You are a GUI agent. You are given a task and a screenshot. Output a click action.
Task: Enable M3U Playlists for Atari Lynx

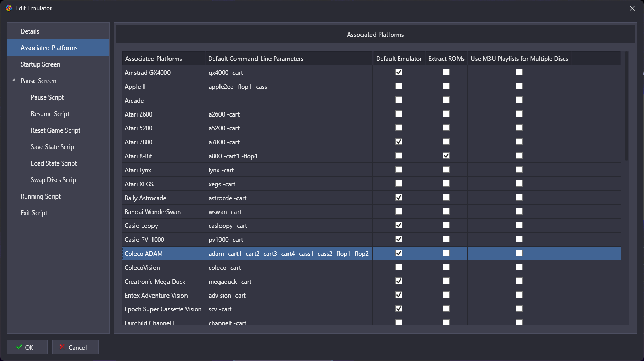point(519,170)
